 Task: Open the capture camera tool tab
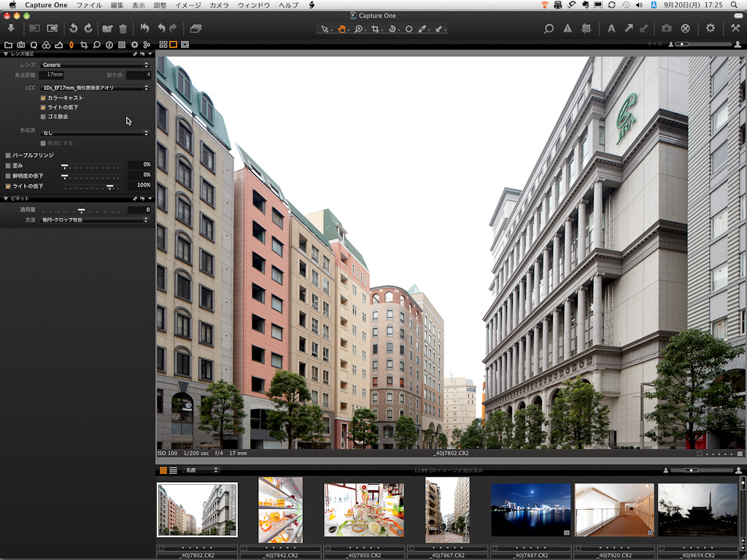pyautogui.click(x=20, y=44)
